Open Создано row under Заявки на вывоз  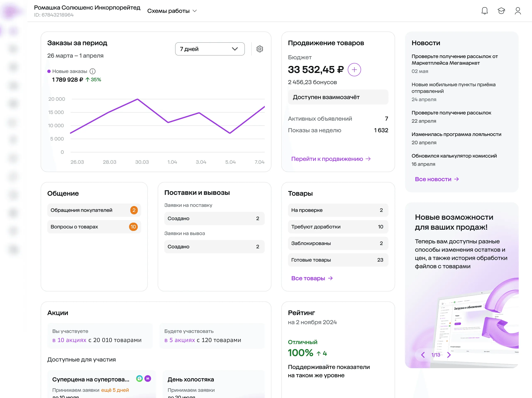(214, 247)
